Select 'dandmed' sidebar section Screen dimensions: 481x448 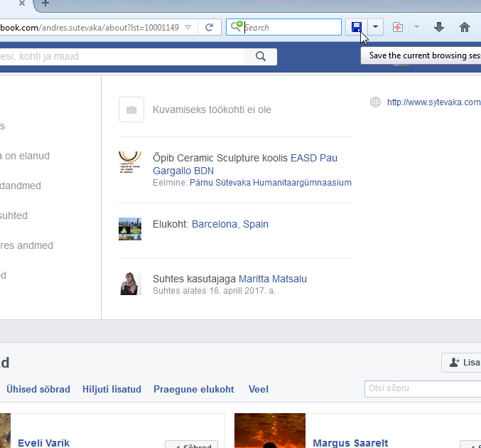pyautogui.click(x=20, y=186)
